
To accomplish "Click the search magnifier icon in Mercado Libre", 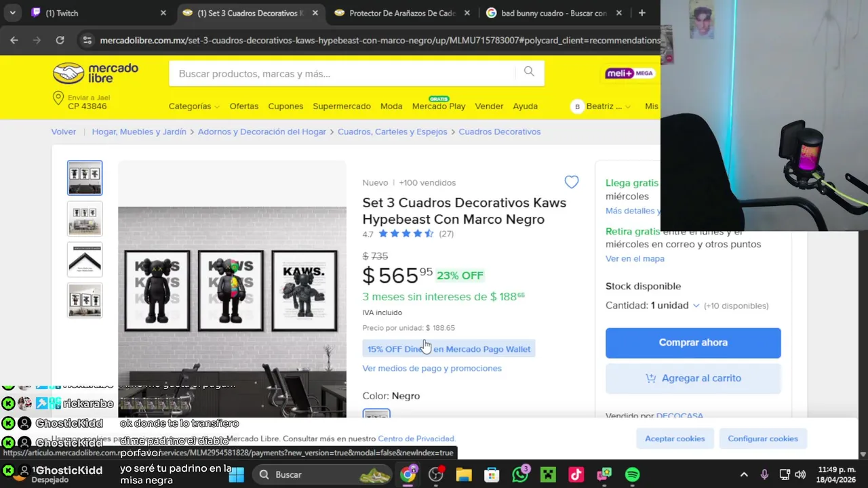I will pos(529,72).
